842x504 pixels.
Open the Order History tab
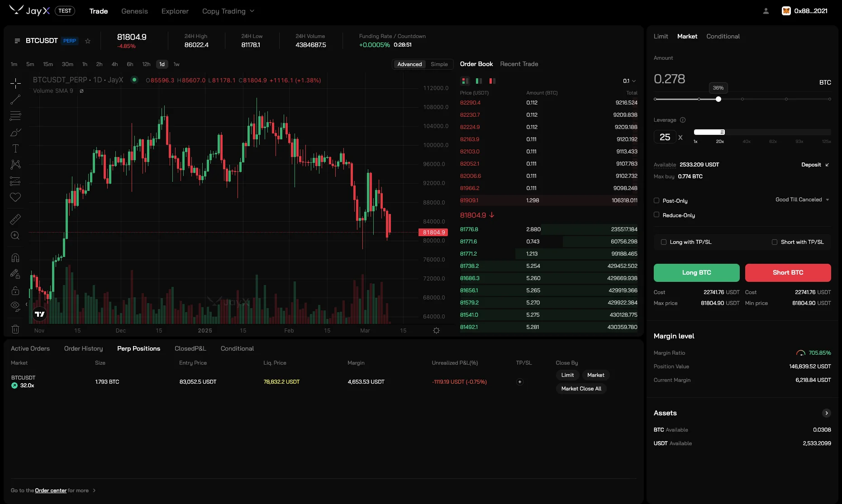point(83,348)
